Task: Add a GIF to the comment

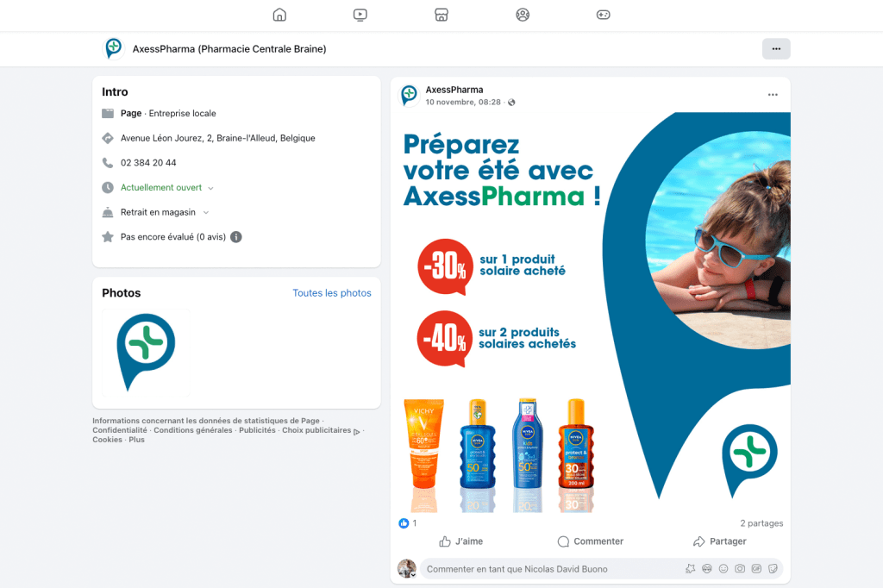Action: coord(756,569)
